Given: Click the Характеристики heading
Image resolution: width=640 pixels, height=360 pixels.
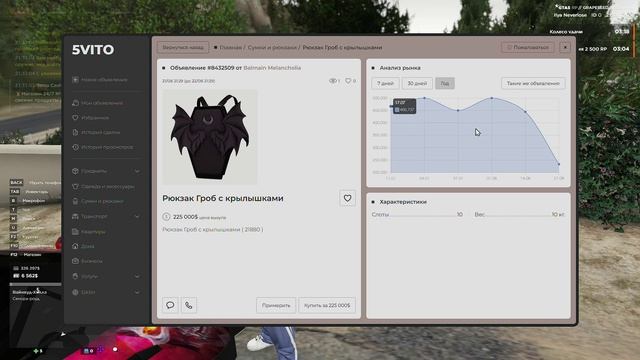Looking at the screenshot, I should tap(403, 202).
